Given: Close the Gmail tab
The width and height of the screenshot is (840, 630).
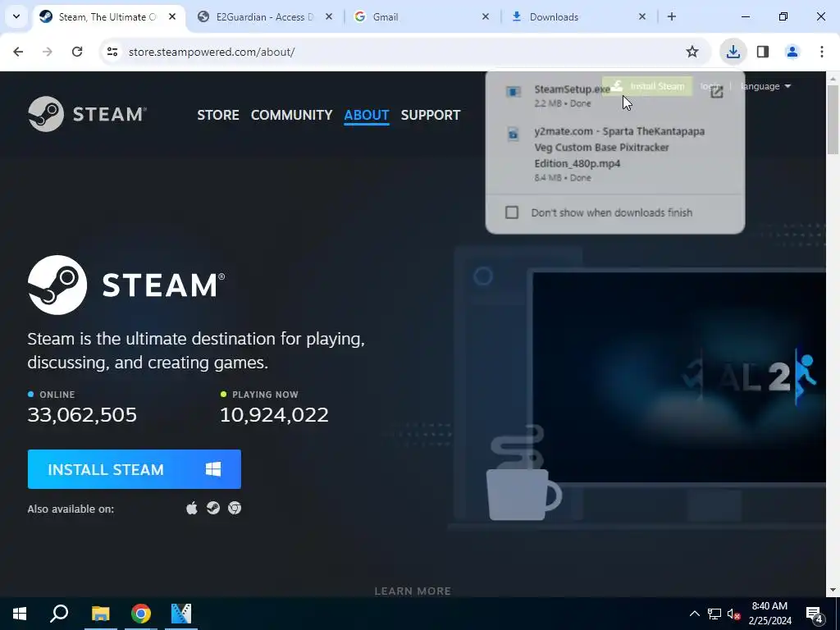Looking at the screenshot, I should click(x=486, y=16).
